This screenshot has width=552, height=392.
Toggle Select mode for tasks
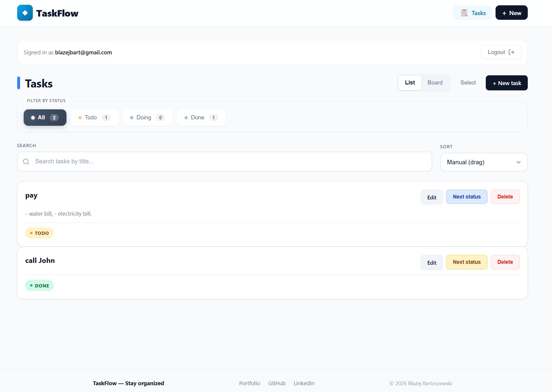(468, 83)
